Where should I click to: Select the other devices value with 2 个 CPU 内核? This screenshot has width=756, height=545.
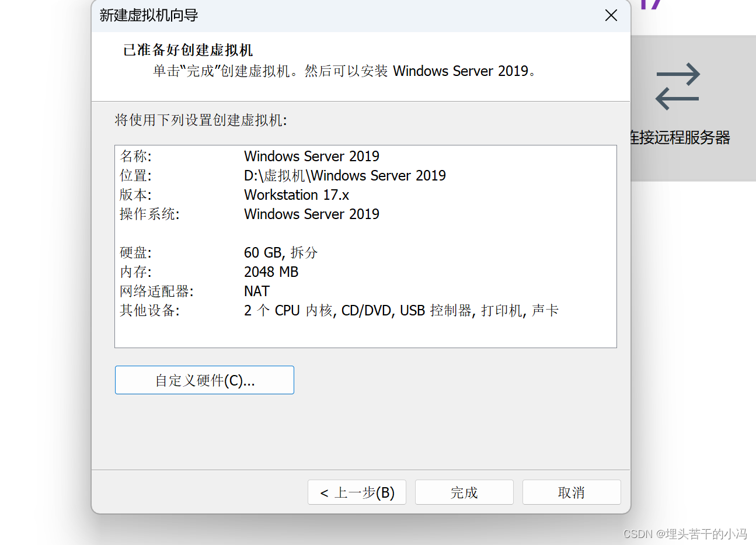tap(402, 310)
